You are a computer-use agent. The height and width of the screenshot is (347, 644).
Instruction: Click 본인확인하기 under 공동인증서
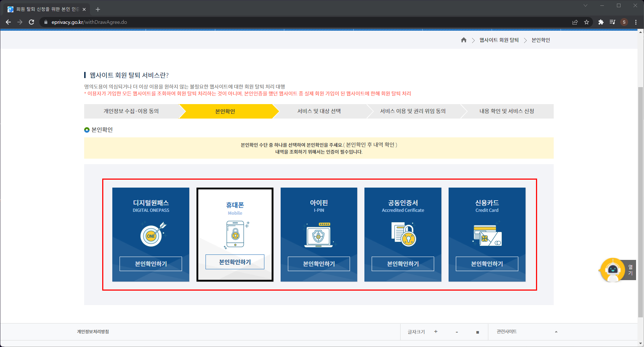pyautogui.click(x=403, y=264)
